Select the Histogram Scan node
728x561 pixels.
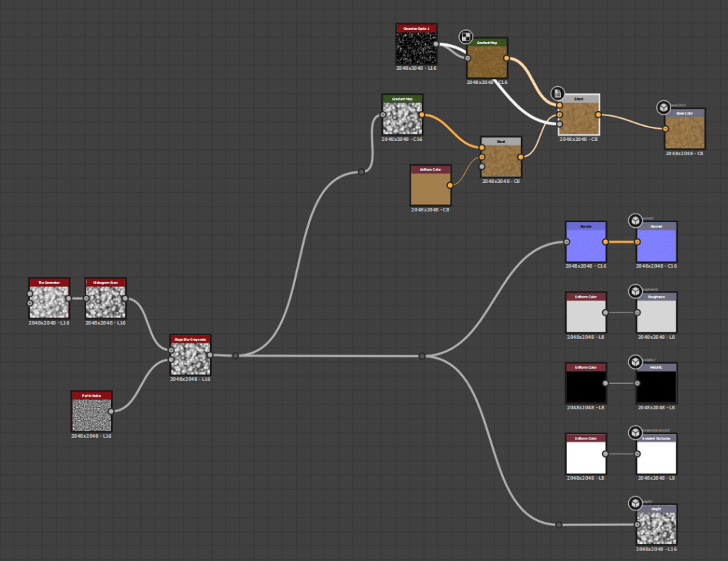coord(105,301)
